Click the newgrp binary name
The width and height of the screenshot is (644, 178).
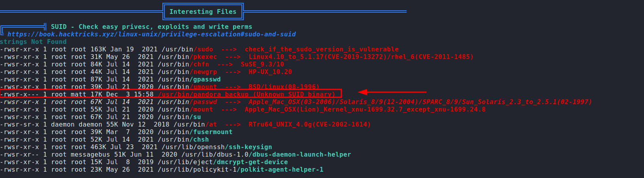coord(205,72)
